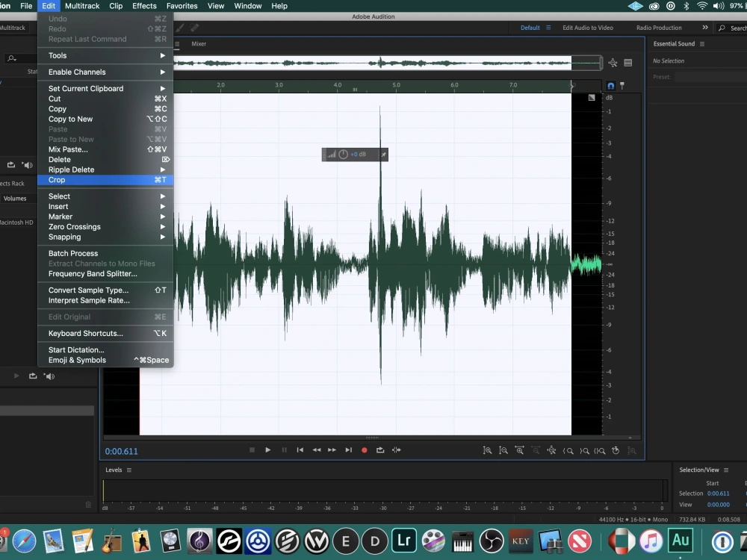Open Essential Sound panel menu
Image resolution: width=747 pixels, height=560 pixels.
click(701, 44)
